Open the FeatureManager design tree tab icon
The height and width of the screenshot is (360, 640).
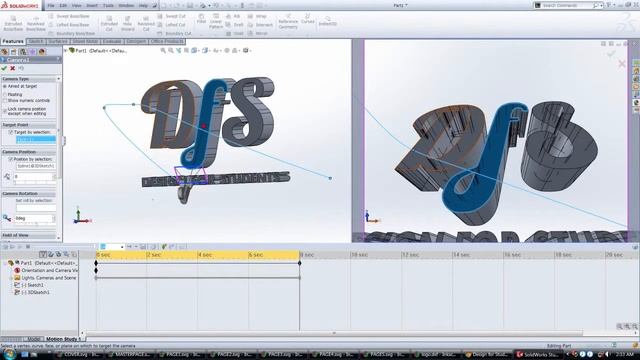pos(4,52)
